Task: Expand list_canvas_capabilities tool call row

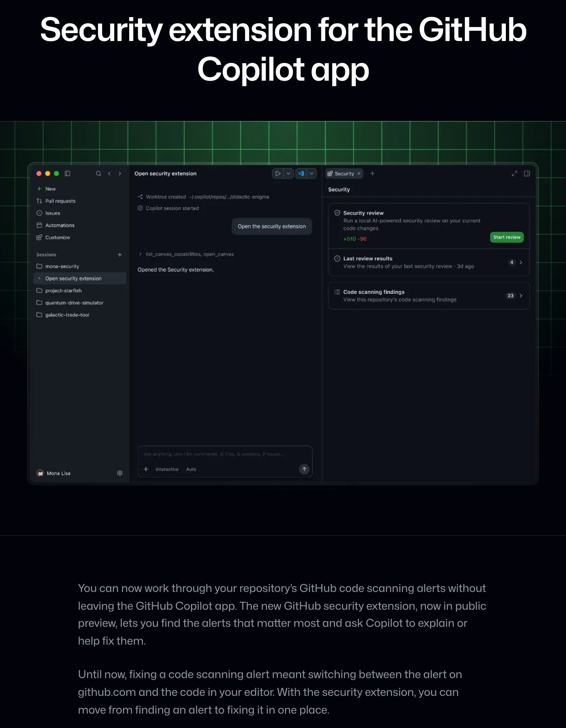Action: 186,254
